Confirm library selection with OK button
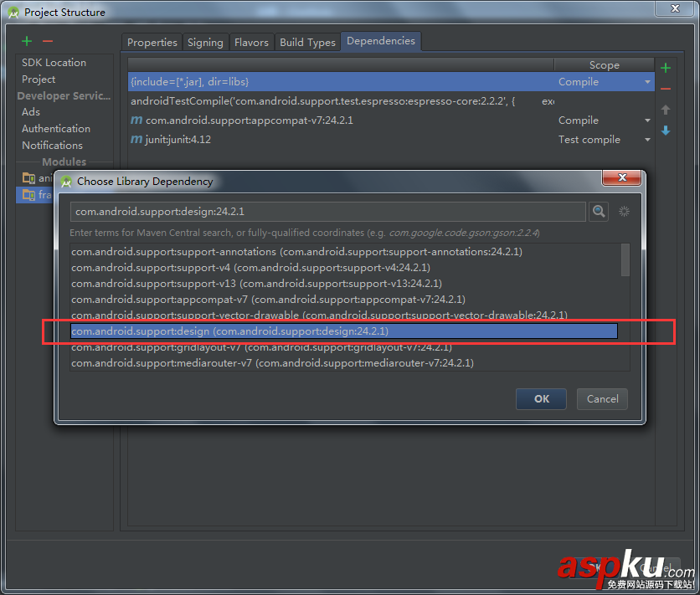700x595 pixels. point(541,398)
